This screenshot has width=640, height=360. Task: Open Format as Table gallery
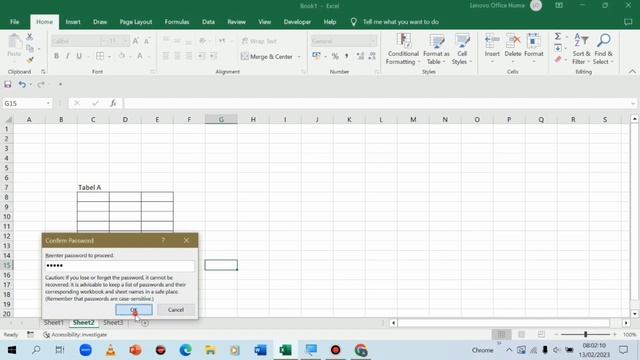click(436, 49)
